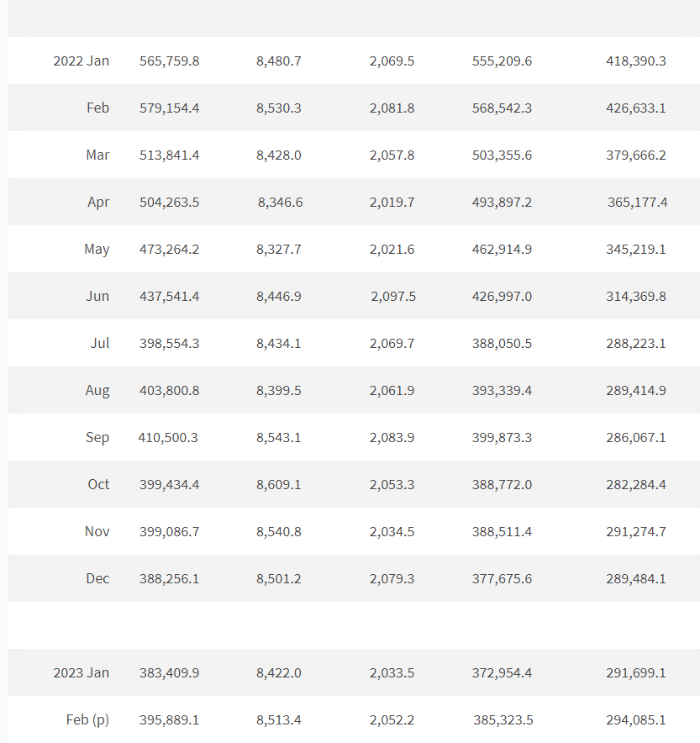Select the Jun value 314,369.8
700x743 pixels.
[635, 296]
